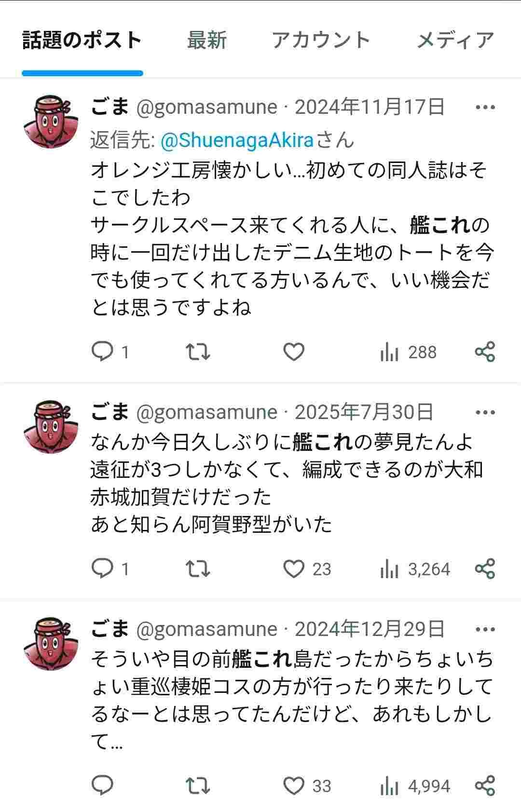
Task: Open @gomasamune profile from first post
Action: pos(207,107)
